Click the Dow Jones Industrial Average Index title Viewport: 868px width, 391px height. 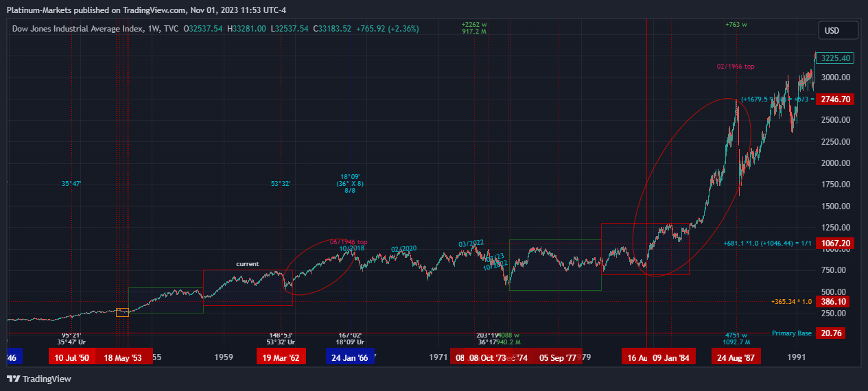tap(77, 29)
